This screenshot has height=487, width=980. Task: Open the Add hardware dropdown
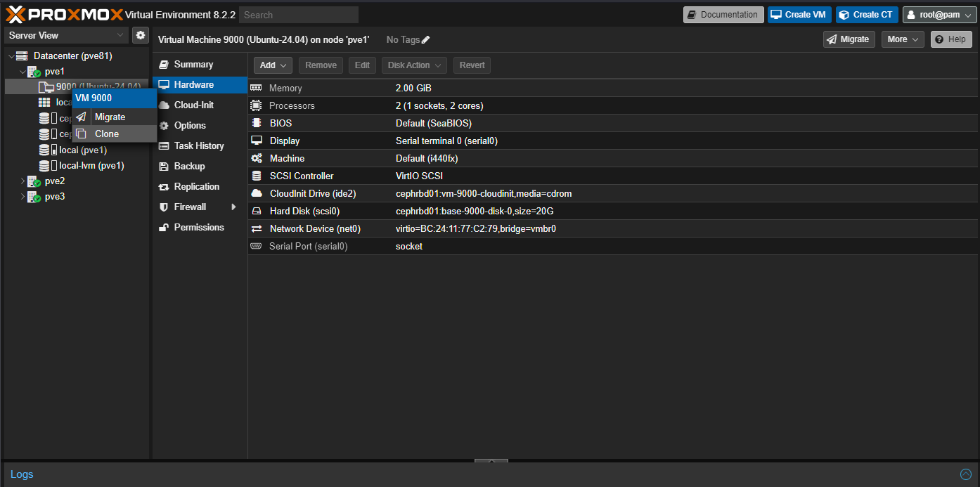click(x=273, y=65)
